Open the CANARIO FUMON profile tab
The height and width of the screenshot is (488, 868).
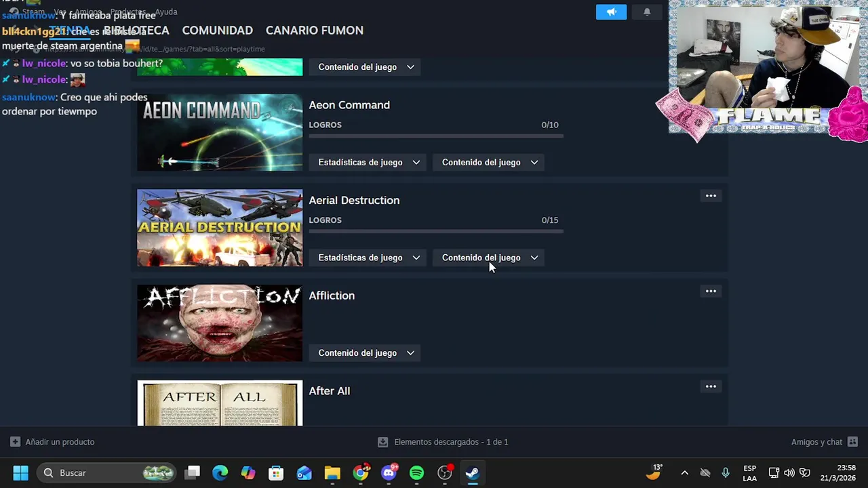coord(315,30)
